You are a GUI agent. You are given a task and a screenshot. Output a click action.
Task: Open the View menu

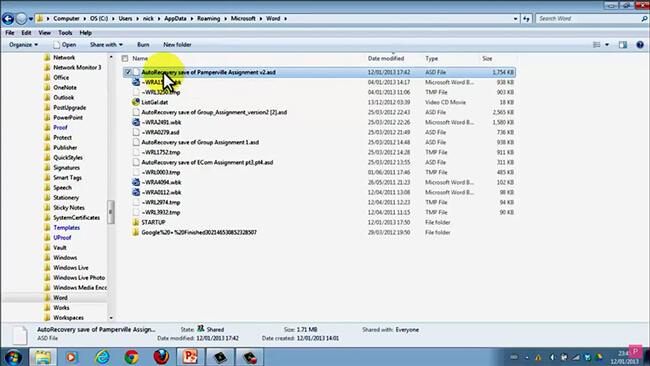[x=44, y=33]
